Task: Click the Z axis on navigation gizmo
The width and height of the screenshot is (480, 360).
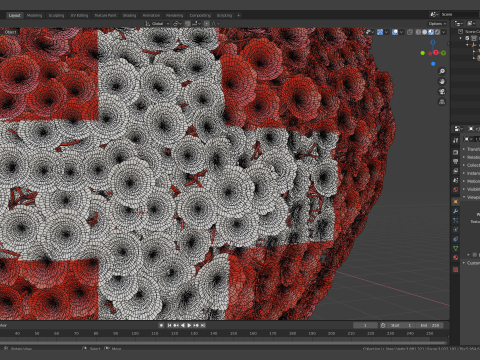Action: [433, 42]
